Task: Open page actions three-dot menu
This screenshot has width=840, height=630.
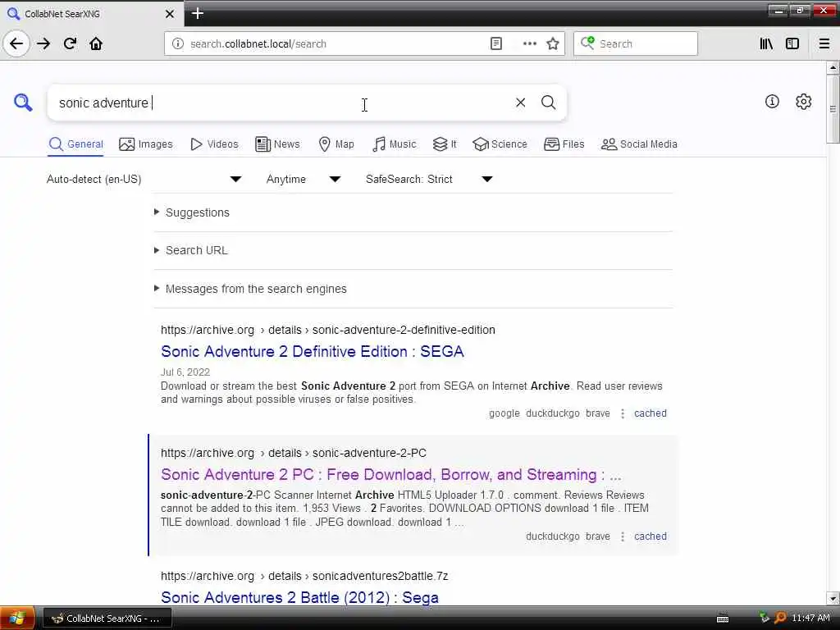Action: [x=529, y=43]
